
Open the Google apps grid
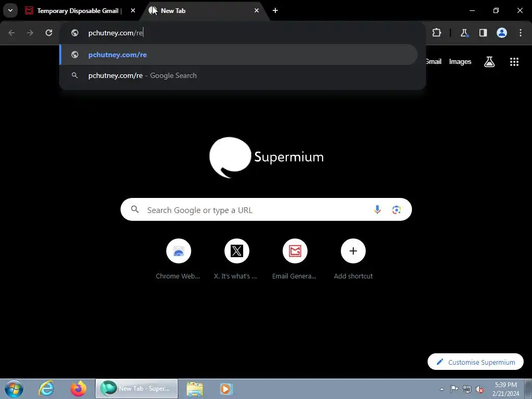(514, 62)
